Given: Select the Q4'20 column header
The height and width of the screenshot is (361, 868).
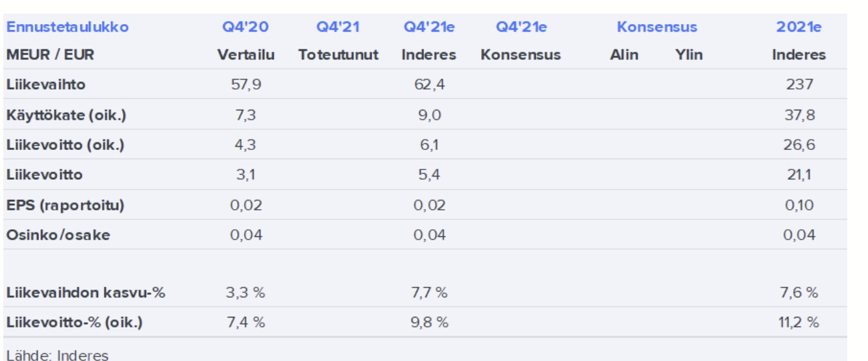Looking at the screenshot, I should point(245,27).
